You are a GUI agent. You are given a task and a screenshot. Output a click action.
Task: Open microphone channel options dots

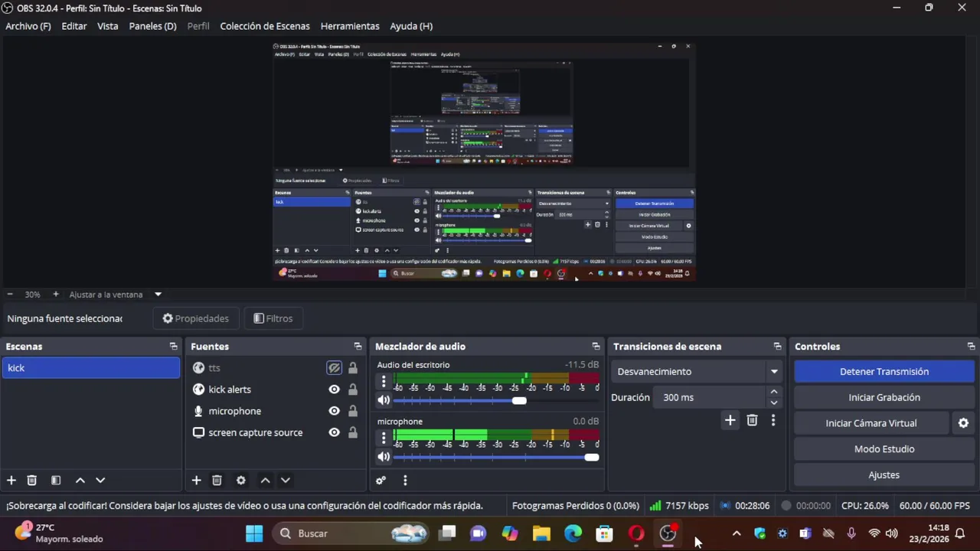pyautogui.click(x=384, y=438)
